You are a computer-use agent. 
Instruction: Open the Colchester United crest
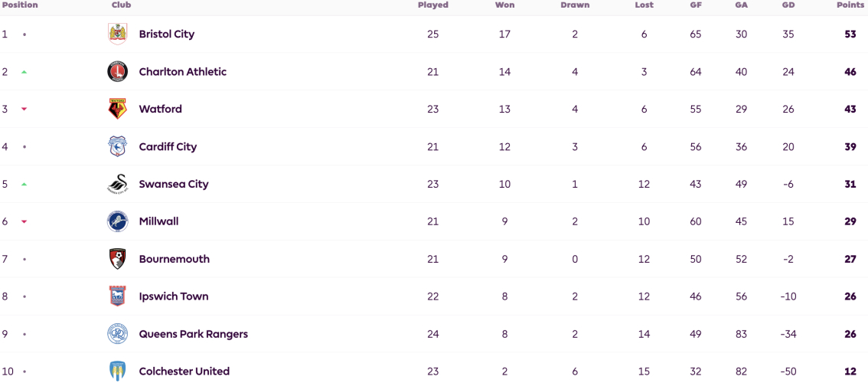[x=117, y=371]
